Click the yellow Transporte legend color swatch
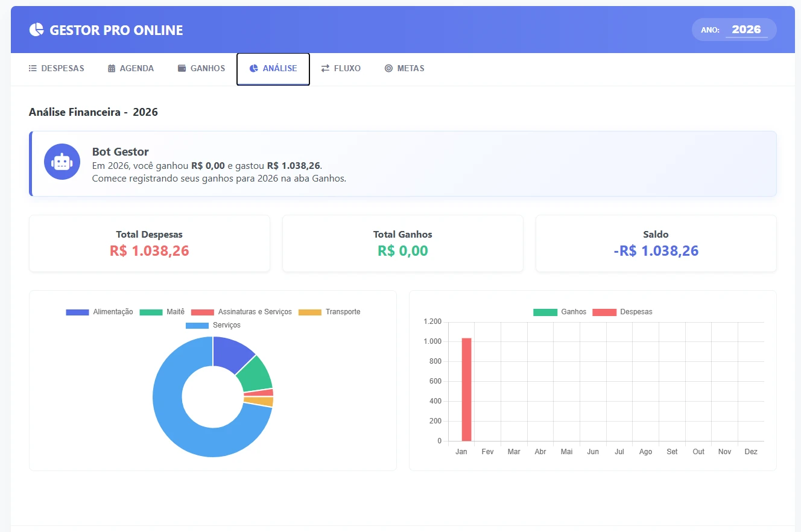The image size is (801, 532). pyautogui.click(x=310, y=312)
